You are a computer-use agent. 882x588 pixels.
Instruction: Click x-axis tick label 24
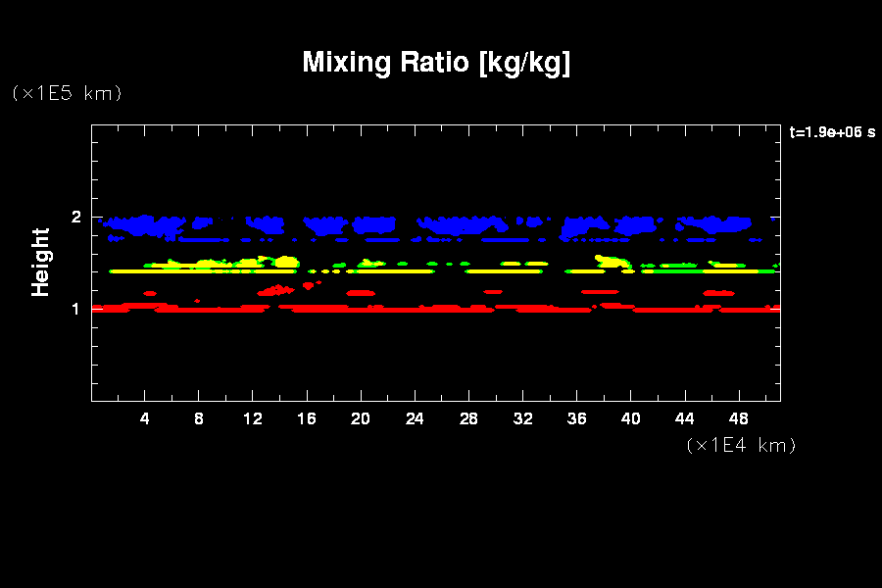pos(415,418)
